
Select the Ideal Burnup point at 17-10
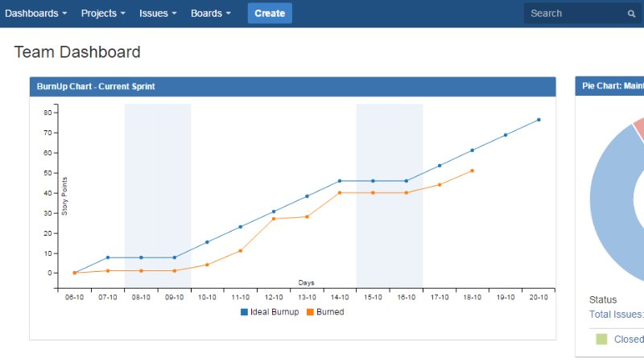point(440,166)
